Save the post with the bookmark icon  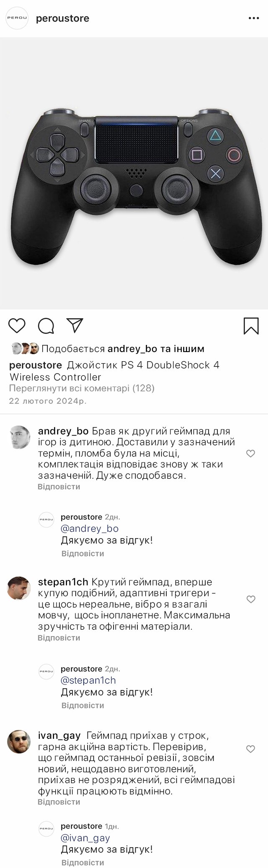(251, 326)
